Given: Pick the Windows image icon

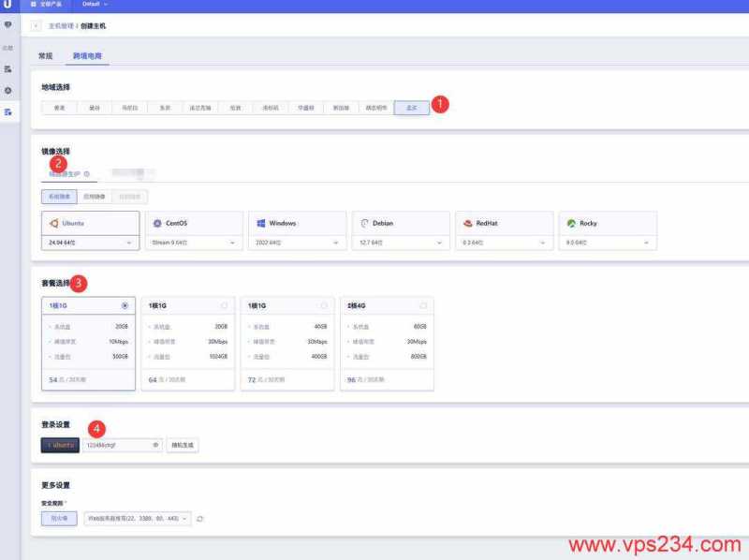Looking at the screenshot, I should tap(262, 224).
